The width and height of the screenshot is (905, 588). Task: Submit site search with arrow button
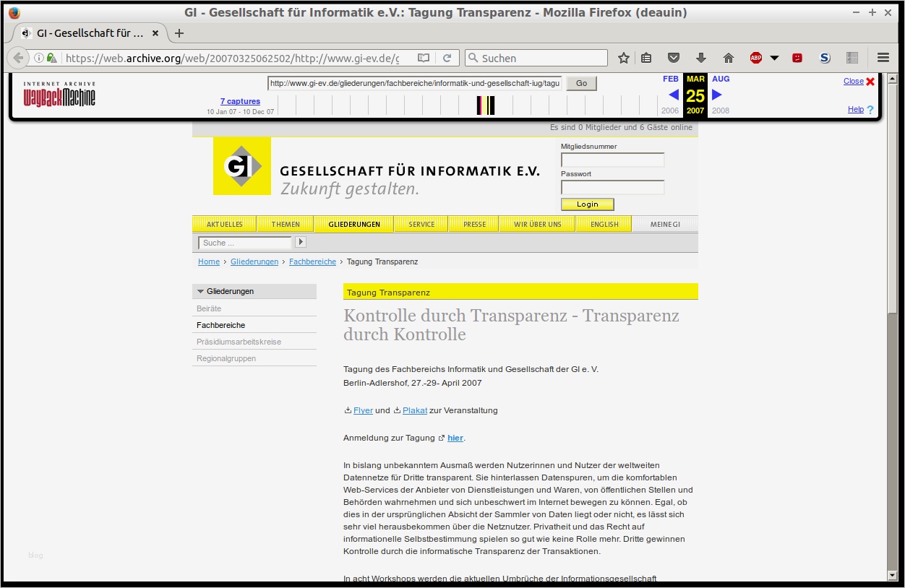[301, 242]
